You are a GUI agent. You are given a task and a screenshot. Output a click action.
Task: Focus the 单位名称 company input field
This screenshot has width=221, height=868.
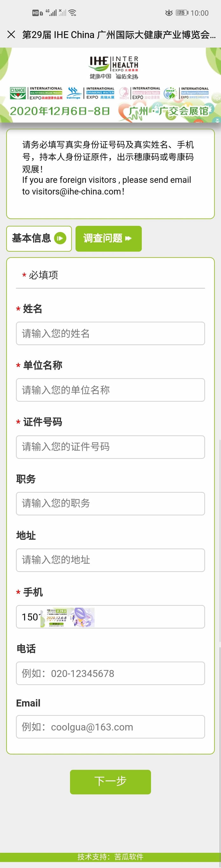(x=110, y=390)
